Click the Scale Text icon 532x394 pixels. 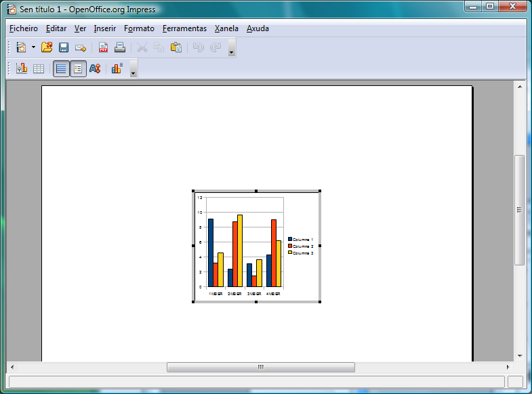coord(95,68)
